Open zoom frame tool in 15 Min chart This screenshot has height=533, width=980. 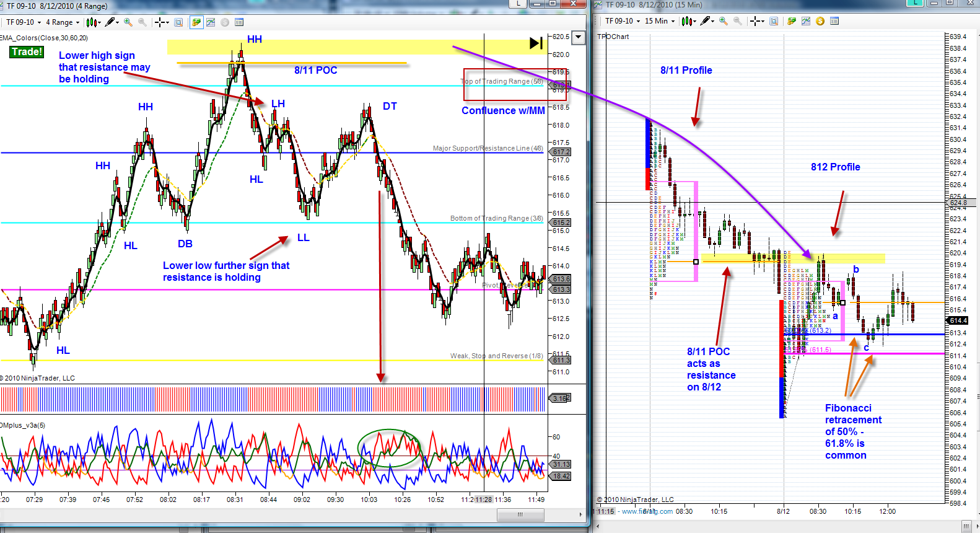(x=774, y=21)
